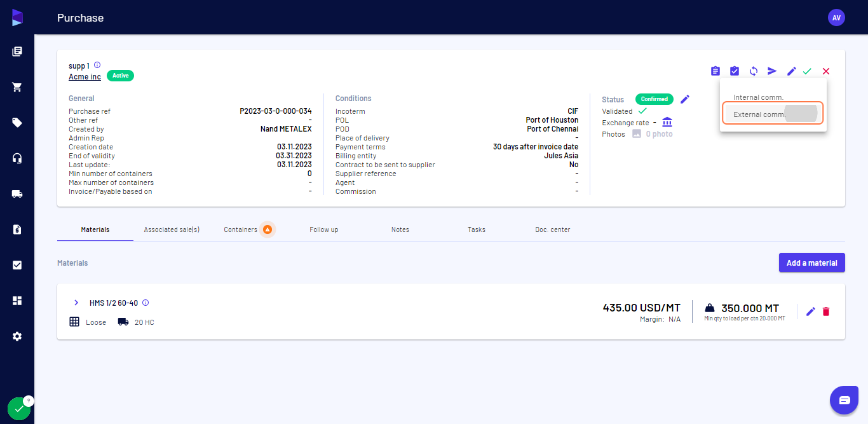This screenshot has height=424, width=868.
Task: Click the bank exchange rate icon
Action: click(667, 122)
